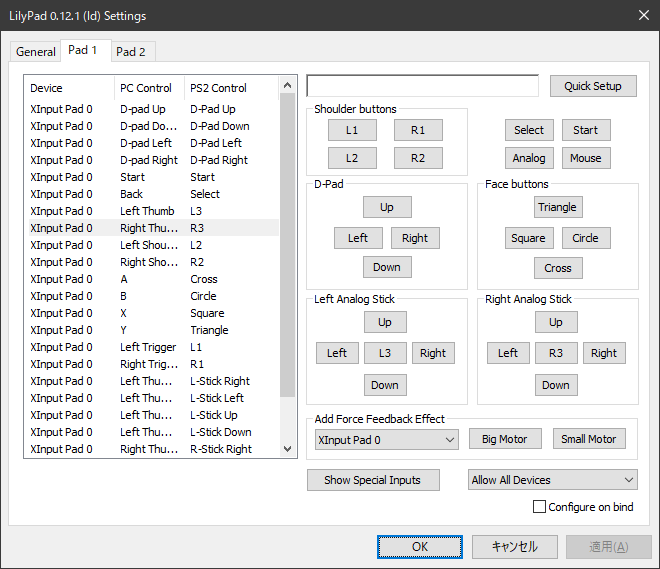Image resolution: width=660 pixels, height=569 pixels.
Task: Click the Analog button
Action: [529, 158]
